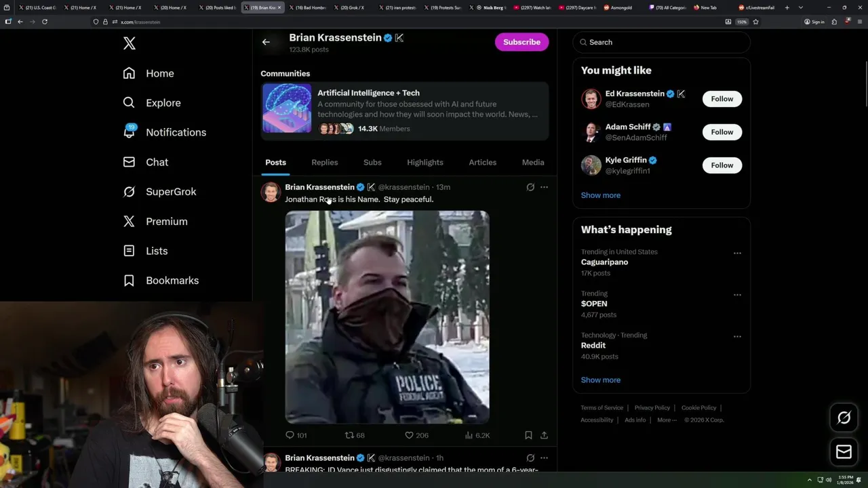Open the floating messages button

click(x=844, y=451)
